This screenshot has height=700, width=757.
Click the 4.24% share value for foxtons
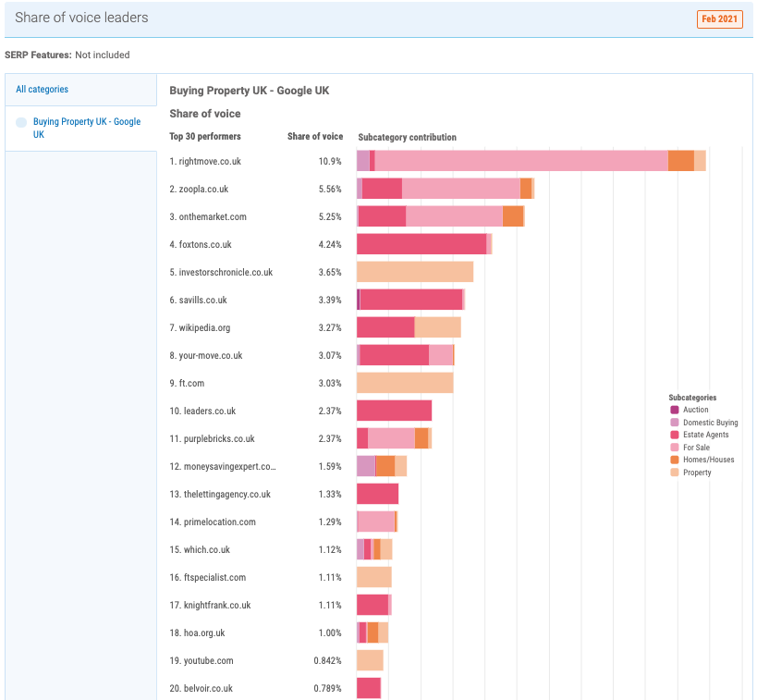[330, 244]
